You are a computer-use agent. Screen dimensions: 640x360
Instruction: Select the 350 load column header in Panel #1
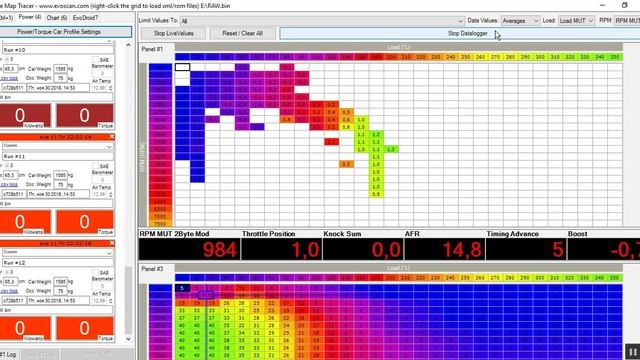tap(615, 57)
